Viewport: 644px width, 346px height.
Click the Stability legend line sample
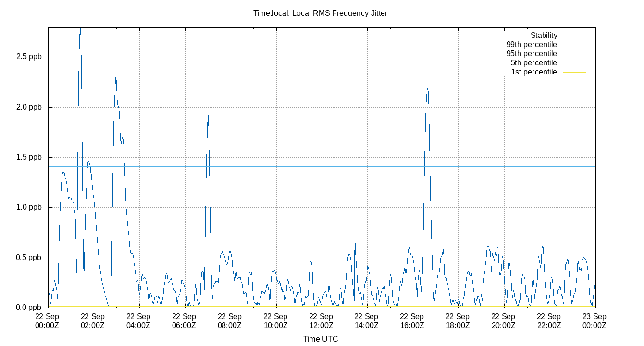574,36
